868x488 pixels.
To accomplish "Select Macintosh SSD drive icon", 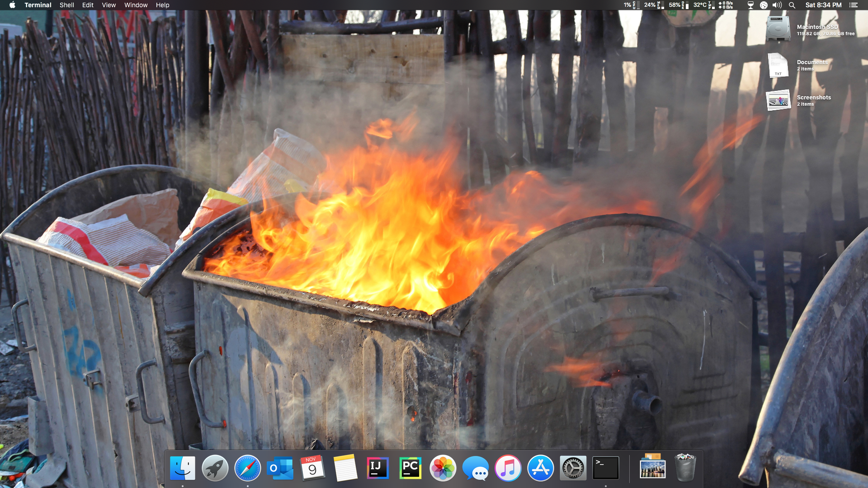I will (x=778, y=29).
